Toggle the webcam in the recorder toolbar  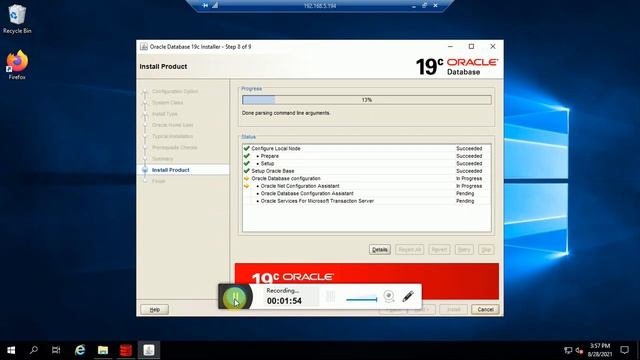389,296
